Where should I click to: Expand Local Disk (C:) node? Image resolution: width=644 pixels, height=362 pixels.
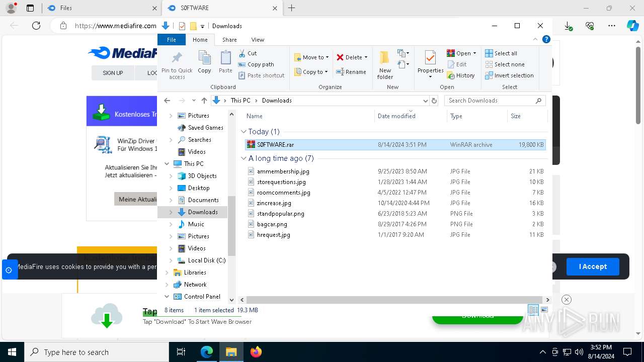click(171, 260)
